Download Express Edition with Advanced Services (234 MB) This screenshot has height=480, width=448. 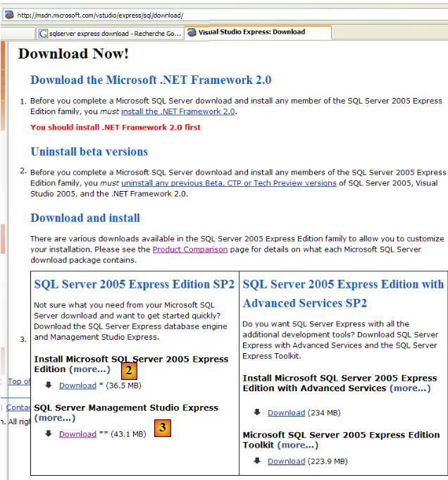click(x=286, y=412)
